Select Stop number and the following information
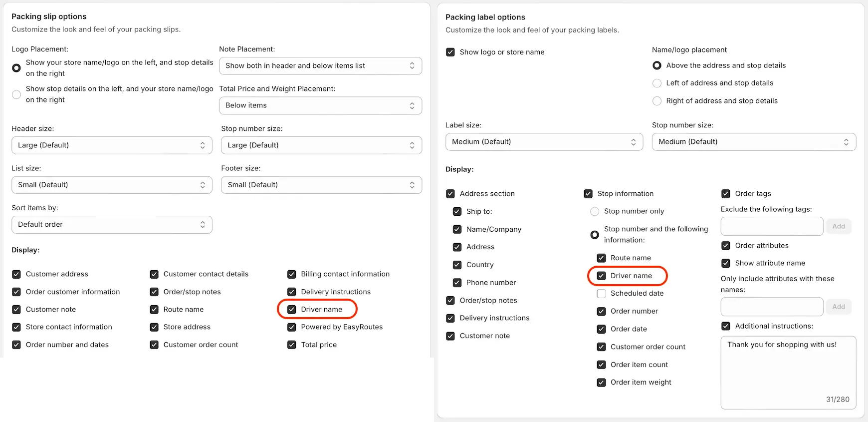 (x=595, y=235)
